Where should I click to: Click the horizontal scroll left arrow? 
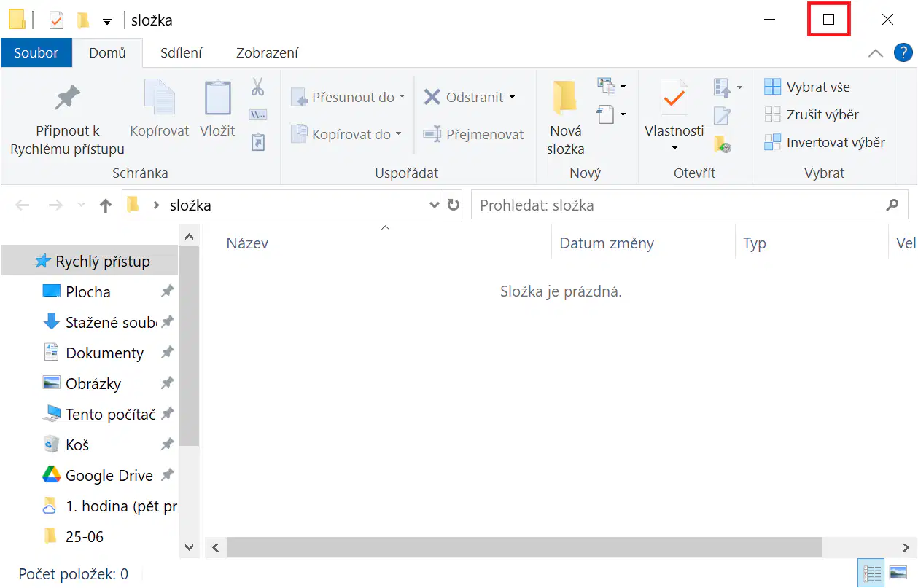tap(215, 547)
